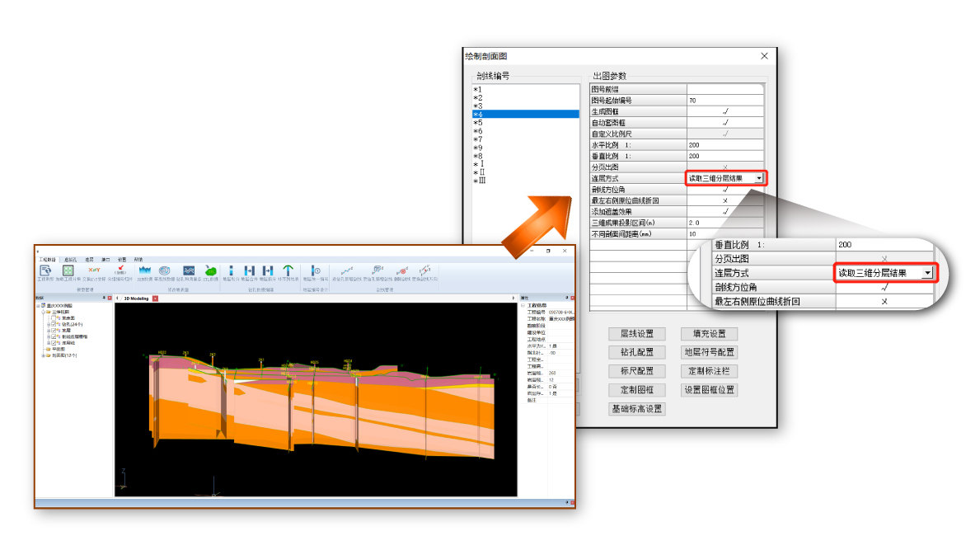Image resolution: width=980 pixels, height=550 pixels.
Task: Click the unified stratum numbering icon
Action: (x=316, y=270)
